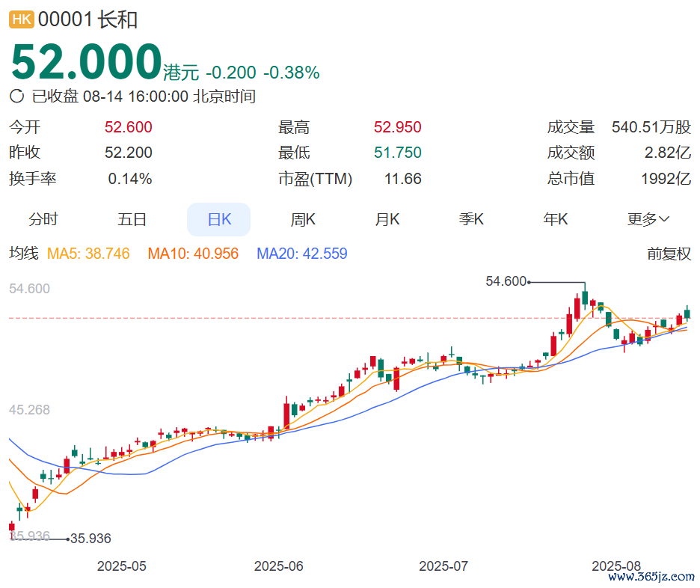Toggle the MA10 moving average label
The width and height of the screenshot is (700, 588).
(193, 254)
